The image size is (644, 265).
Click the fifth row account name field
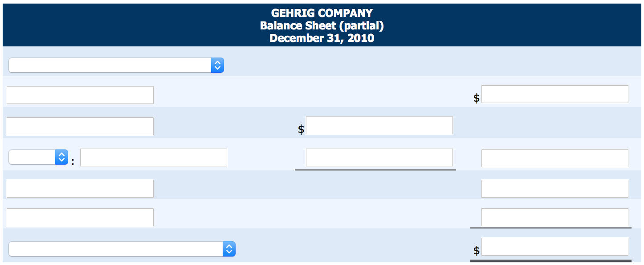coord(80,217)
